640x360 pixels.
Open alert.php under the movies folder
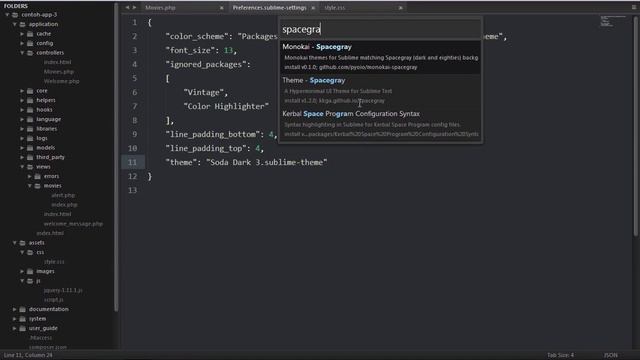pyautogui.click(x=63, y=195)
